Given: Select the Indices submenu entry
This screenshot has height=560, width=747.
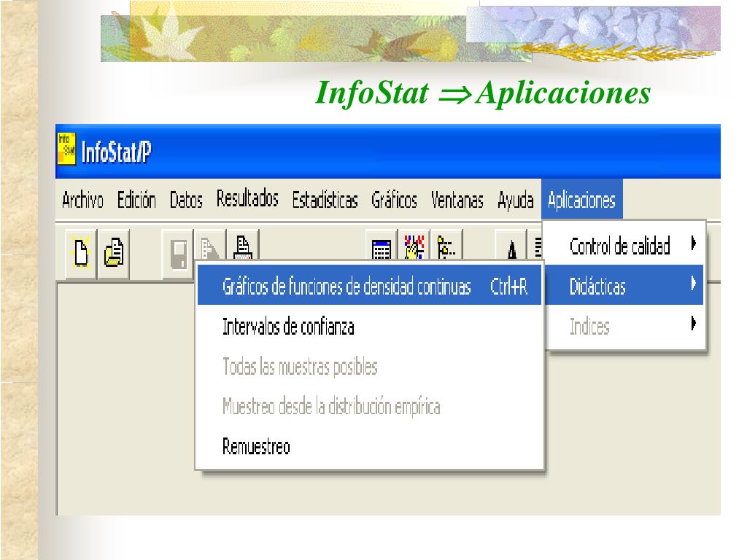Looking at the screenshot, I should pyautogui.click(x=624, y=326).
